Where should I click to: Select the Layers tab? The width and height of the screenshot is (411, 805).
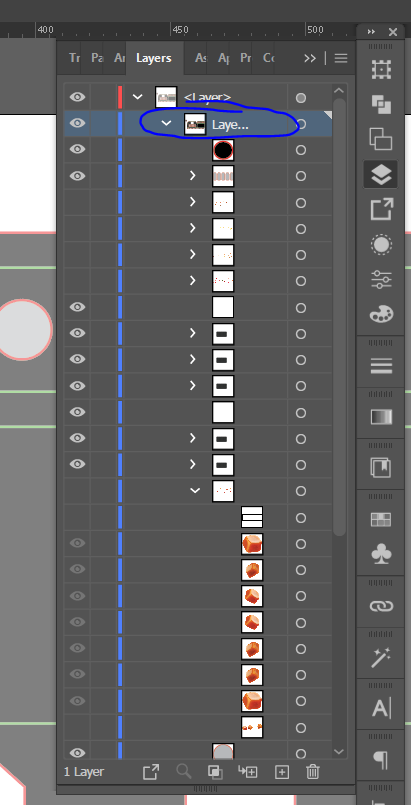coord(153,58)
